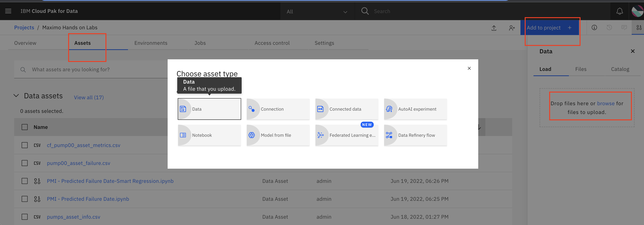Open the All search scope dropdown
Screen dimensions: 644x225
click(x=317, y=12)
